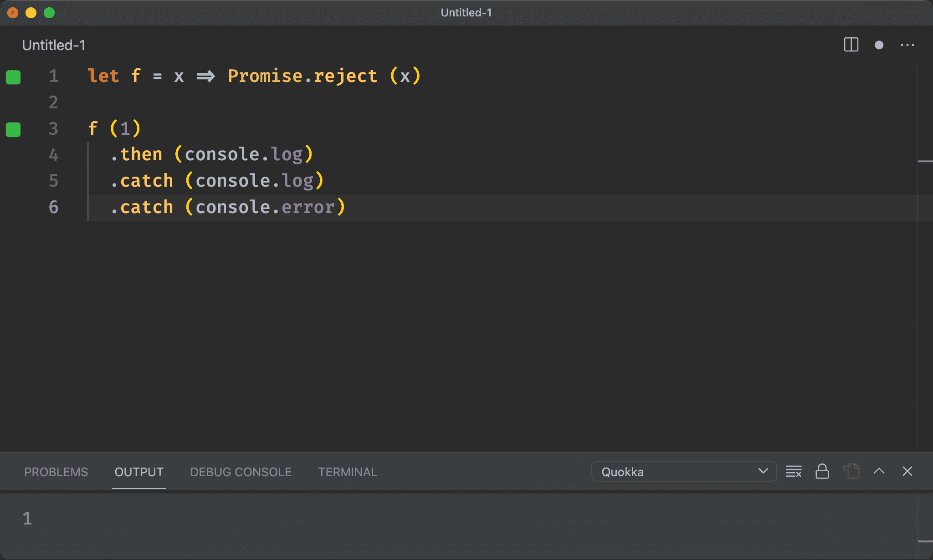Click line number 6 in the gutter
Screen dimensions: 933x560
[x=53, y=207]
